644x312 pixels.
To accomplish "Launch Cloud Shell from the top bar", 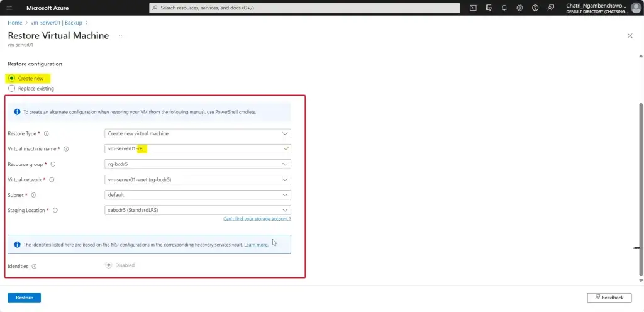I will (473, 8).
